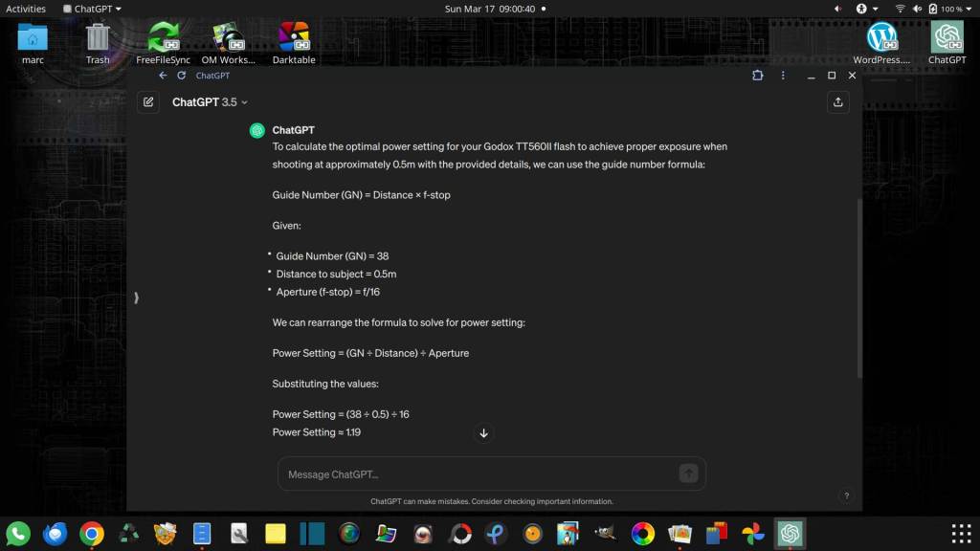Click the send message arrow button
Image resolution: width=980 pixels, height=551 pixels.
click(x=688, y=474)
